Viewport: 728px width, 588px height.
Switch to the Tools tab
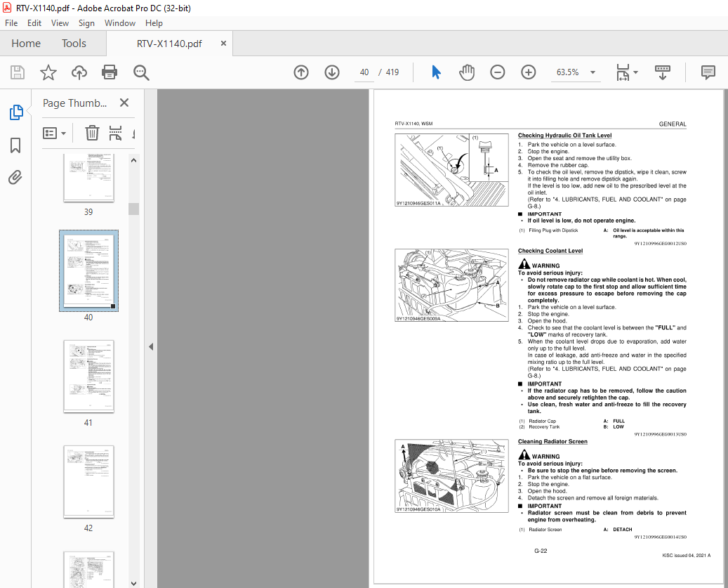click(74, 43)
